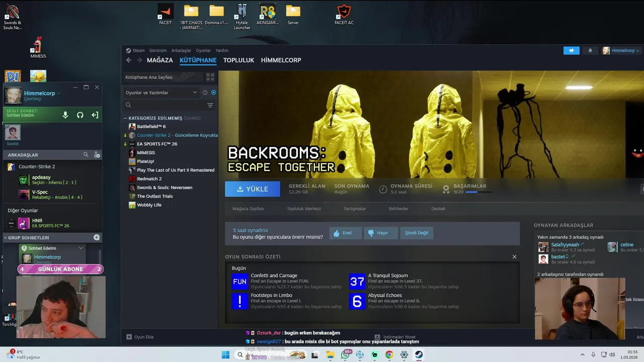The height and width of the screenshot is (362, 644).
Task: Open Tartışmalar link
Action: click(355, 209)
